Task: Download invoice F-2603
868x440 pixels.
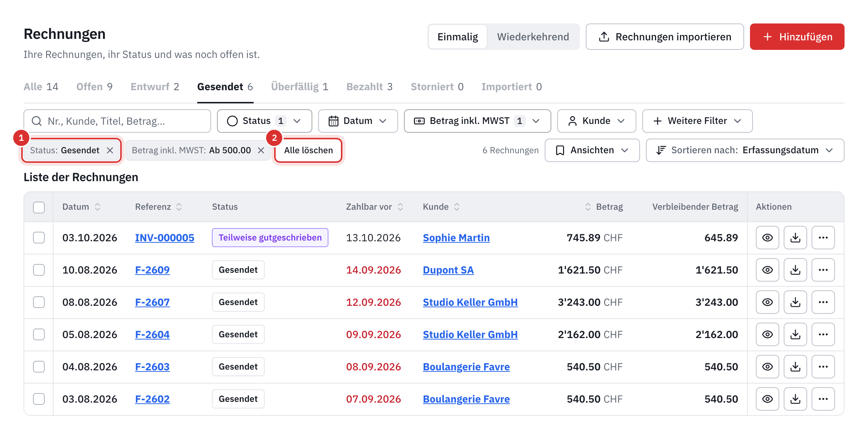Action: click(795, 367)
